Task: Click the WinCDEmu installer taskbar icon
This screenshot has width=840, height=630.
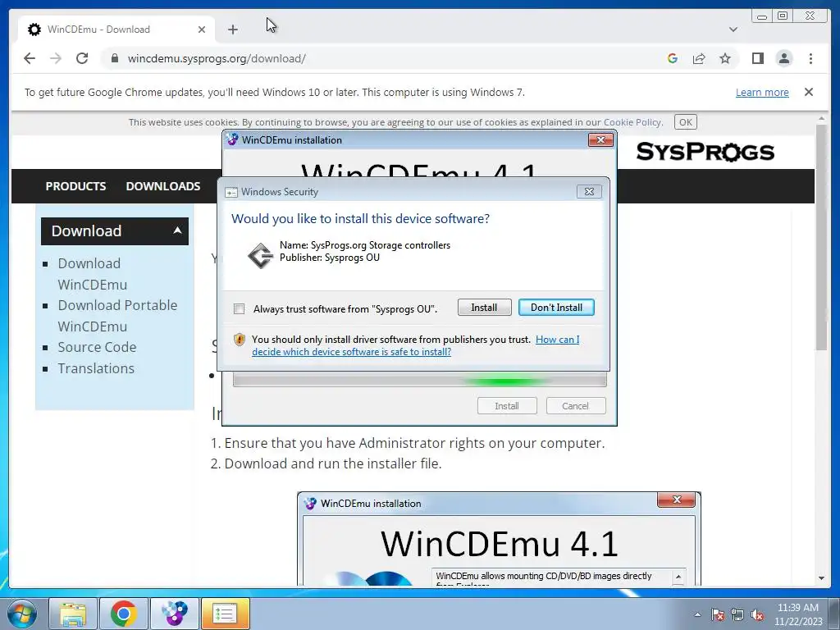Action: pyautogui.click(x=175, y=614)
